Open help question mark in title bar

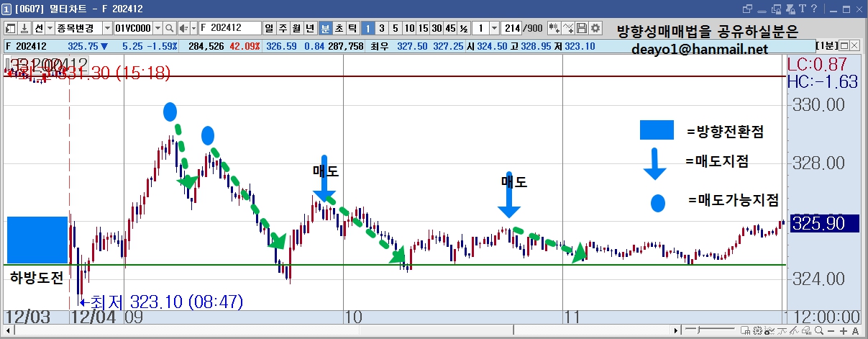(x=814, y=9)
